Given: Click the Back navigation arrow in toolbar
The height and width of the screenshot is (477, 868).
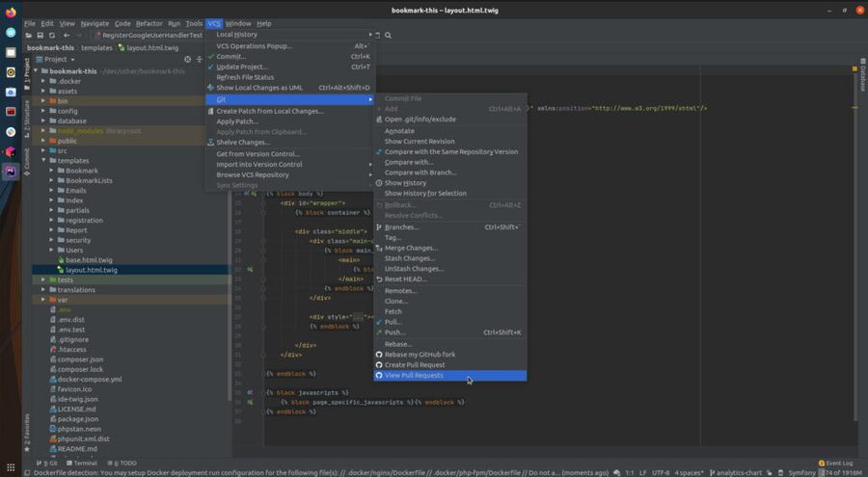Looking at the screenshot, I should [x=68, y=35].
